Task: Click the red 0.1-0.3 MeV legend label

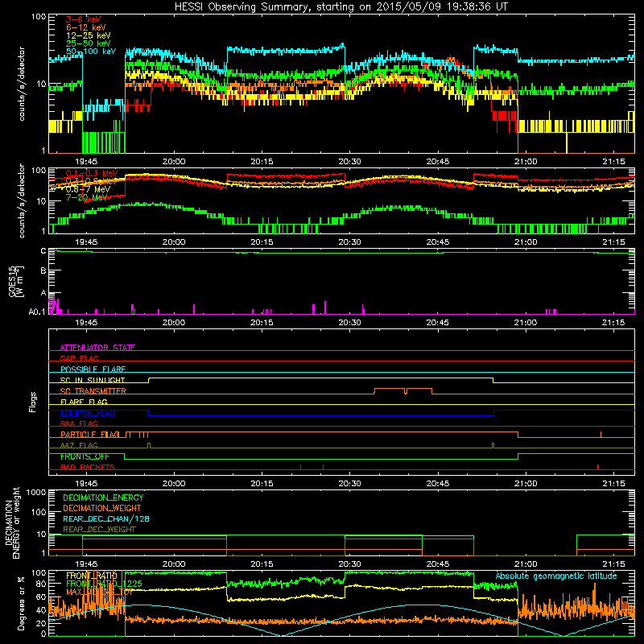Action: point(92,173)
